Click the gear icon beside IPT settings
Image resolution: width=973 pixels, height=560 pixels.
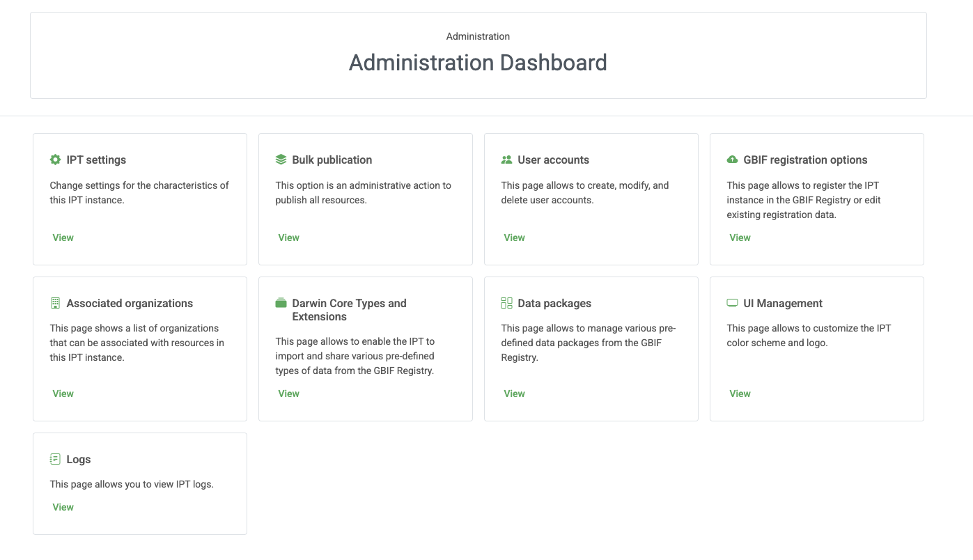pos(56,160)
